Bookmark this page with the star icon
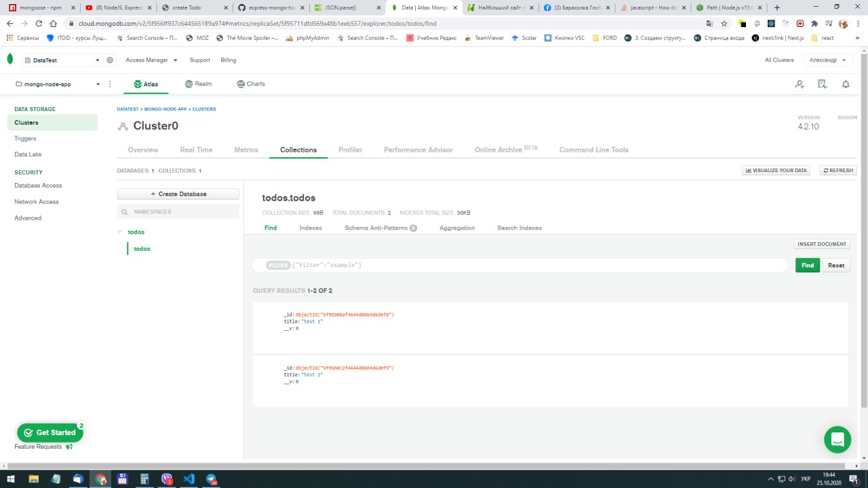The height and width of the screenshot is (488, 868). pos(724,23)
